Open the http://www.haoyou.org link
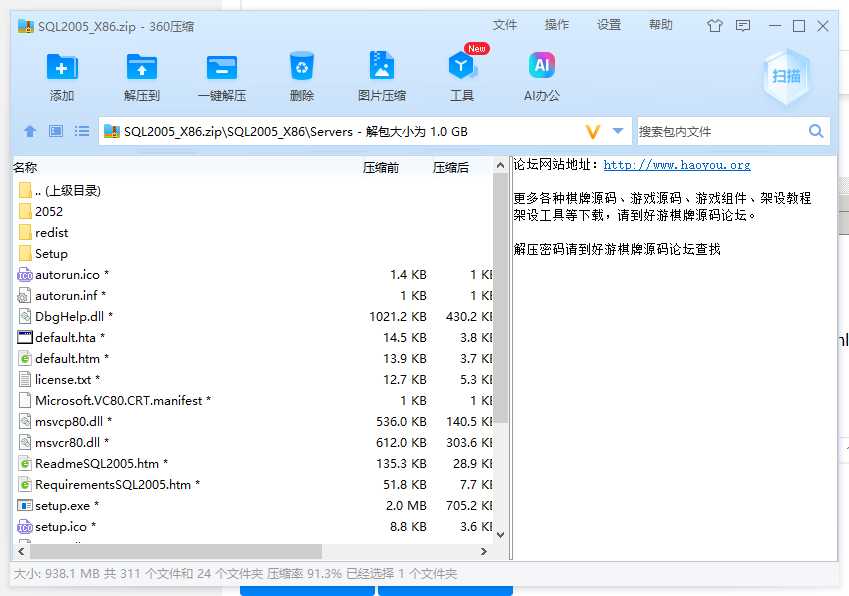This screenshot has height=596, width=849. pyautogui.click(x=677, y=165)
